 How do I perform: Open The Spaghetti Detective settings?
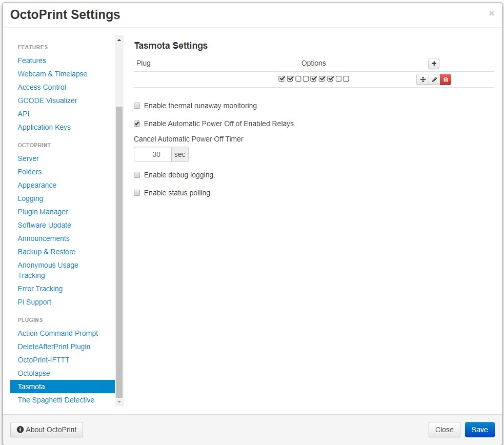click(x=56, y=400)
